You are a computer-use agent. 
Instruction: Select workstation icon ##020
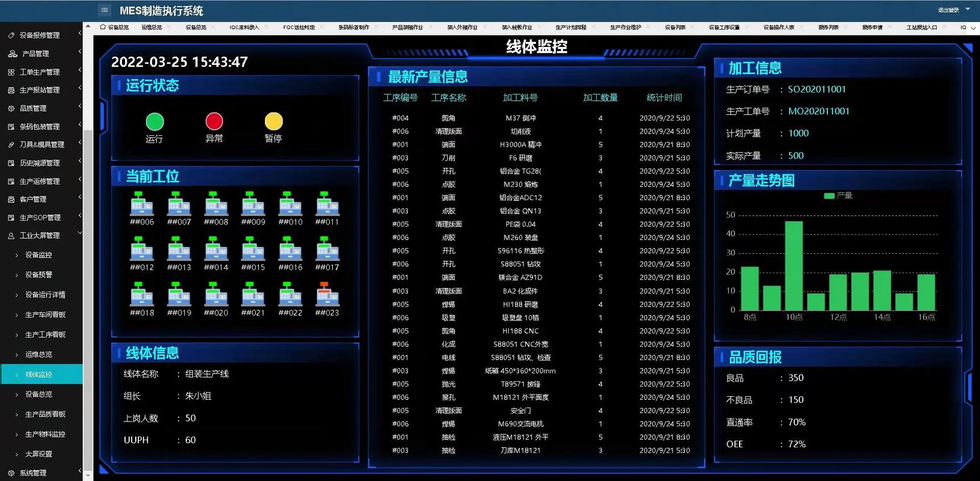click(x=216, y=294)
